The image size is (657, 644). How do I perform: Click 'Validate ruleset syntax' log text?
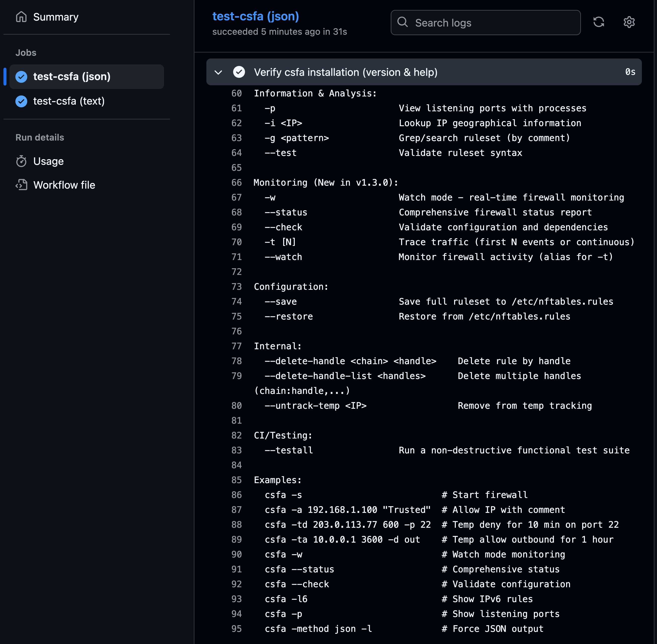460,153
